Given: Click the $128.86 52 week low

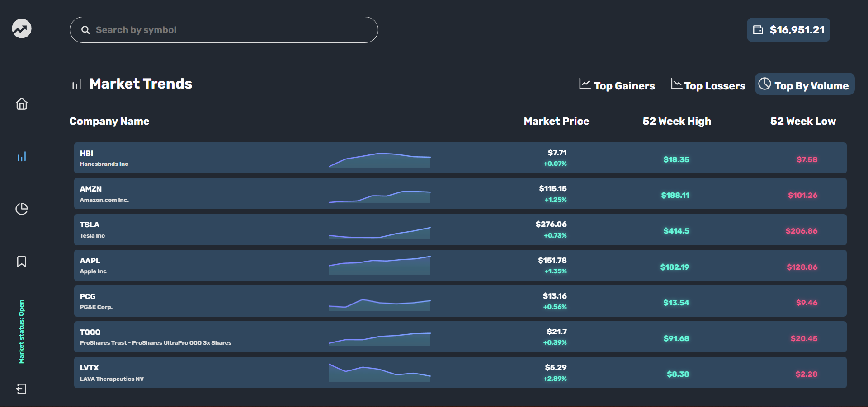Looking at the screenshot, I should (x=802, y=267).
